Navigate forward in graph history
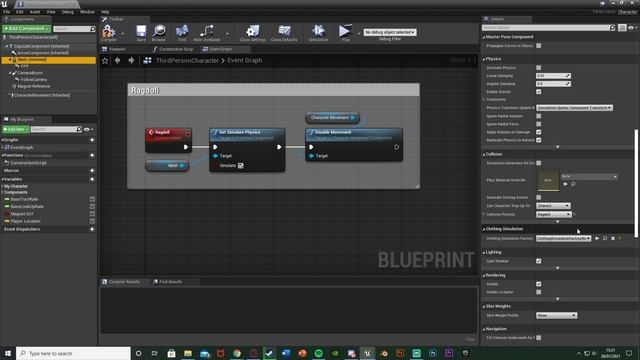Image resolution: width=640 pixels, height=360 pixels. [131, 60]
